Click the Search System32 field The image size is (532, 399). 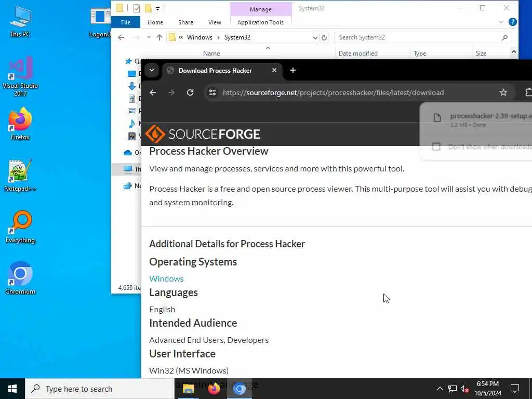[x=423, y=37]
